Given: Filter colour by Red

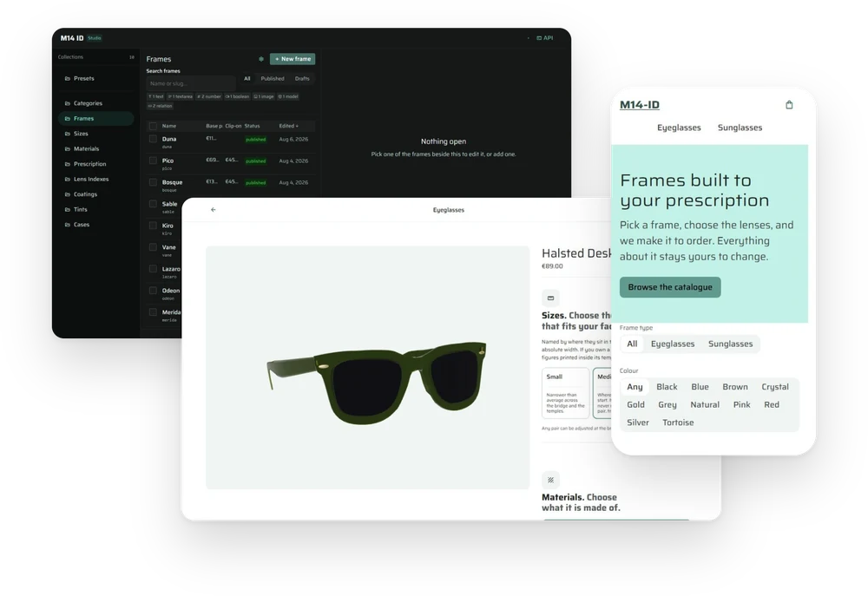Looking at the screenshot, I should point(772,405).
